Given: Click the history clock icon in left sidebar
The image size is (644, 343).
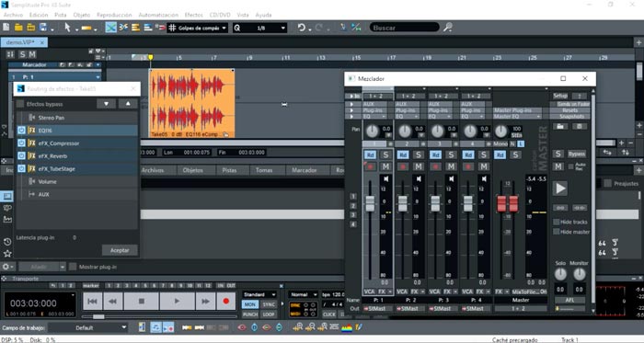Looking at the screenshot, I should click(7, 242).
